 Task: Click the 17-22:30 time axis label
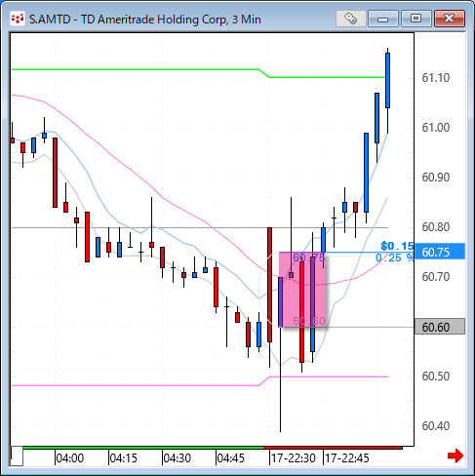pos(294,458)
